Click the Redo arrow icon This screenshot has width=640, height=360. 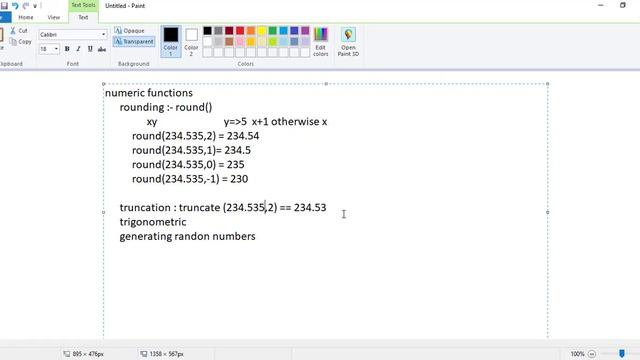(x=26, y=6)
